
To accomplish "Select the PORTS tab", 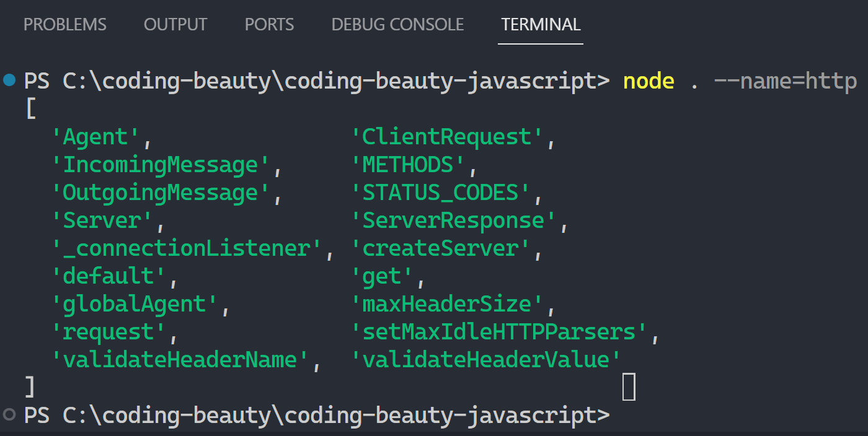I will point(269,25).
